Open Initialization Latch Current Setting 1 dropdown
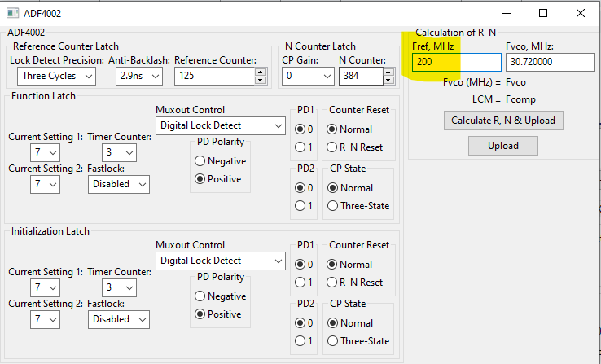This screenshot has height=364, width=601. tap(45, 287)
